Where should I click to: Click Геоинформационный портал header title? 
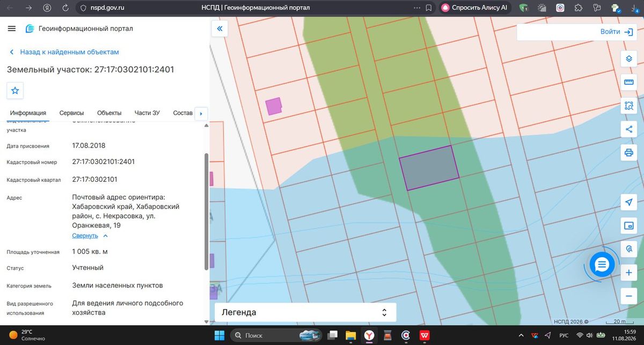click(x=85, y=28)
